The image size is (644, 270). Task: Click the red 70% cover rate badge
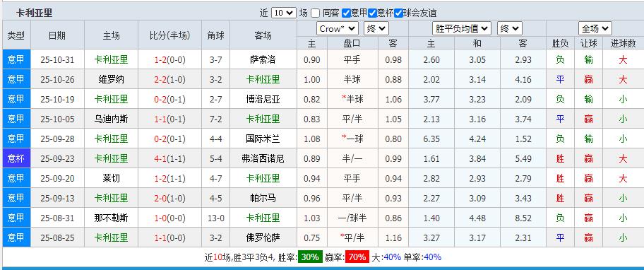(x=357, y=257)
